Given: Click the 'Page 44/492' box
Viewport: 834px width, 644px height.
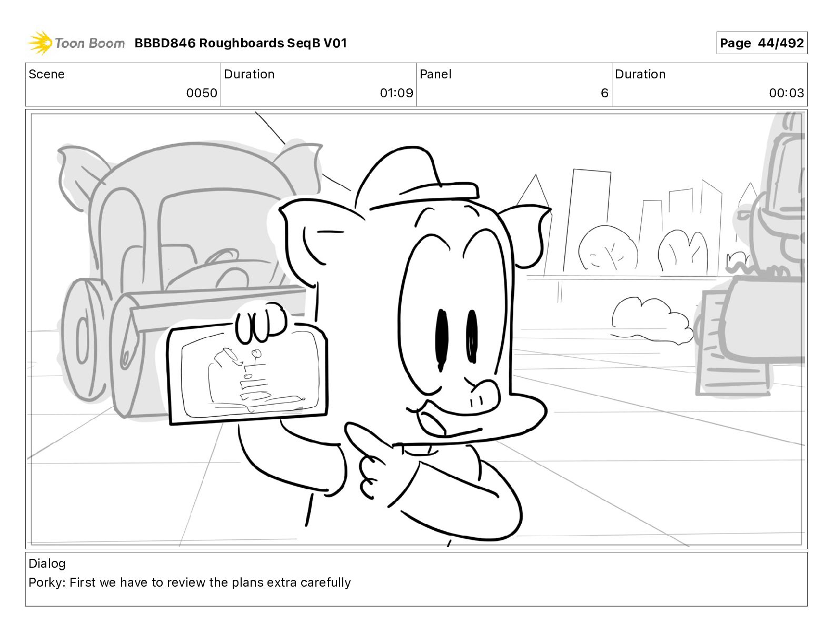Looking at the screenshot, I should point(761,43).
